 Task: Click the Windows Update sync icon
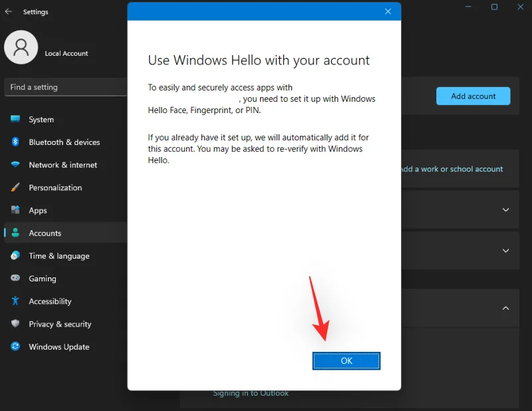coord(15,346)
